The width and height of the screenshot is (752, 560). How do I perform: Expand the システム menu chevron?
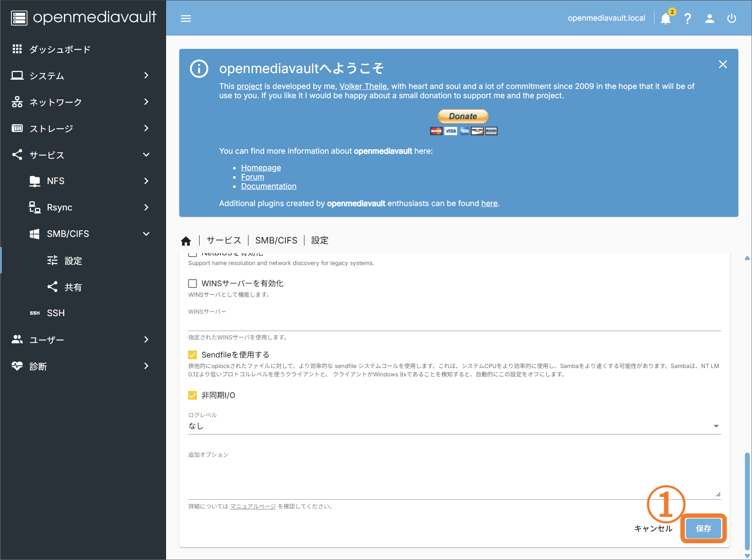point(146,75)
